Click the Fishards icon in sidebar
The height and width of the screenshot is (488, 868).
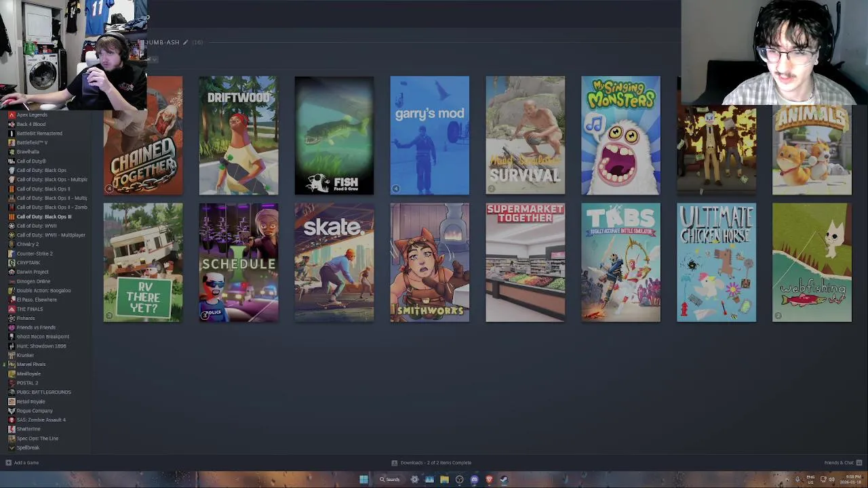tap(12, 318)
